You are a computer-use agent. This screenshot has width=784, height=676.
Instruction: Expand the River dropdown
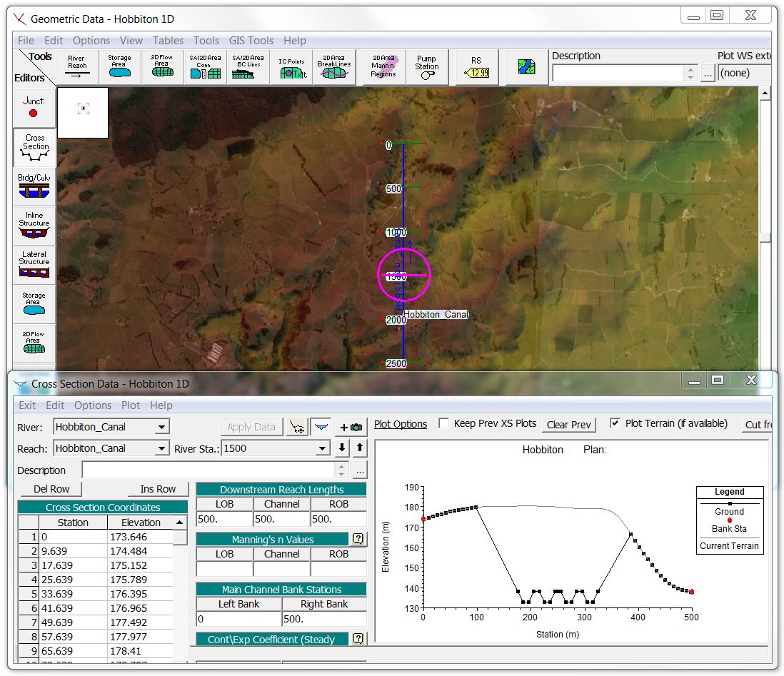click(161, 428)
